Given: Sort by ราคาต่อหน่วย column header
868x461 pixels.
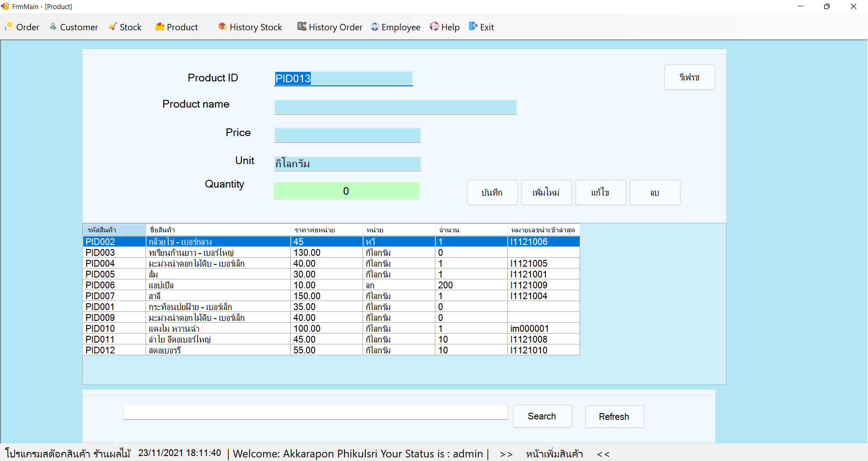Looking at the screenshot, I should coord(326,230).
